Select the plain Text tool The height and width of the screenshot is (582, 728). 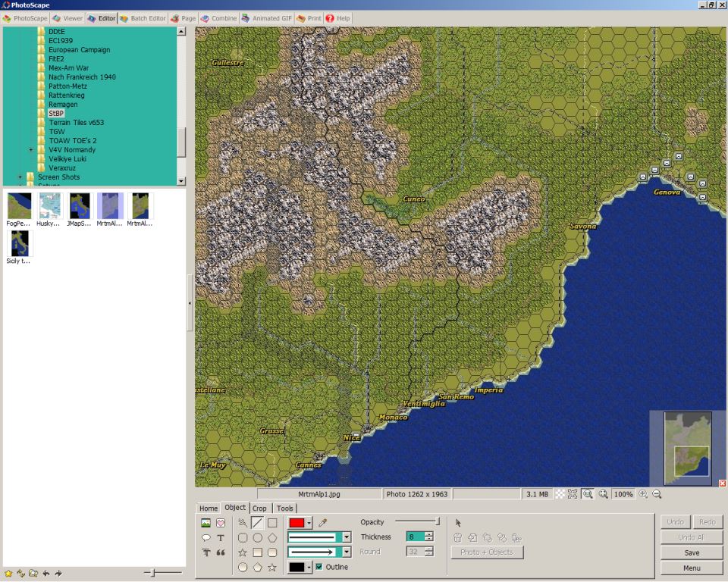pos(221,537)
